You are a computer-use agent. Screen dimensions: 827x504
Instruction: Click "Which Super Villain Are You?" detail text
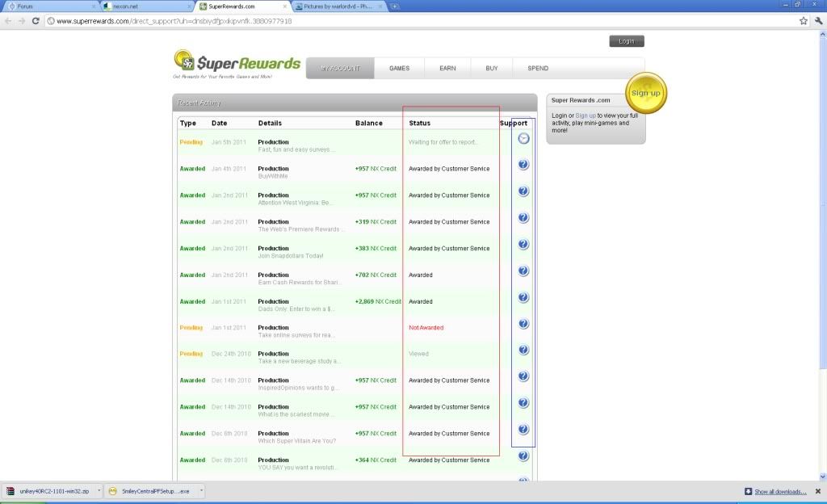click(297, 441)
